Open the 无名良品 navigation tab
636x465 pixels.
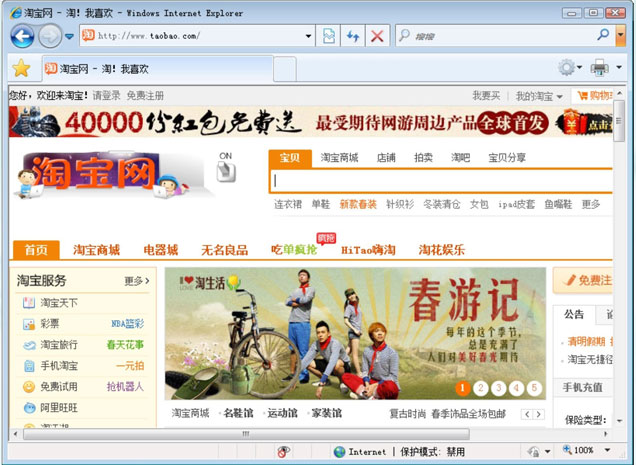(x=224, y=250)
